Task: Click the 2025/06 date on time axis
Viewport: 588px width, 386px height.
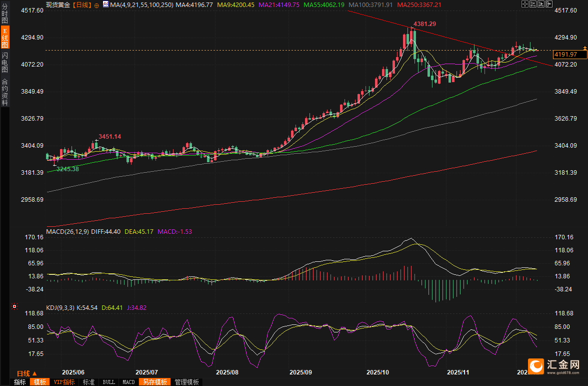Action: pyautogui.click(x=73, y=372)
